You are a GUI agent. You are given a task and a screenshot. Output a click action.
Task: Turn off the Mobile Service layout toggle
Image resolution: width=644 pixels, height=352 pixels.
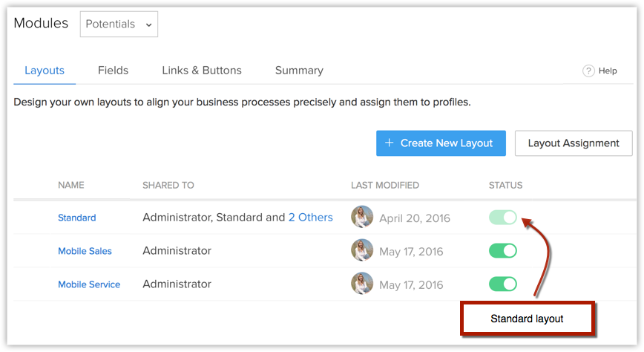point(503,284)
